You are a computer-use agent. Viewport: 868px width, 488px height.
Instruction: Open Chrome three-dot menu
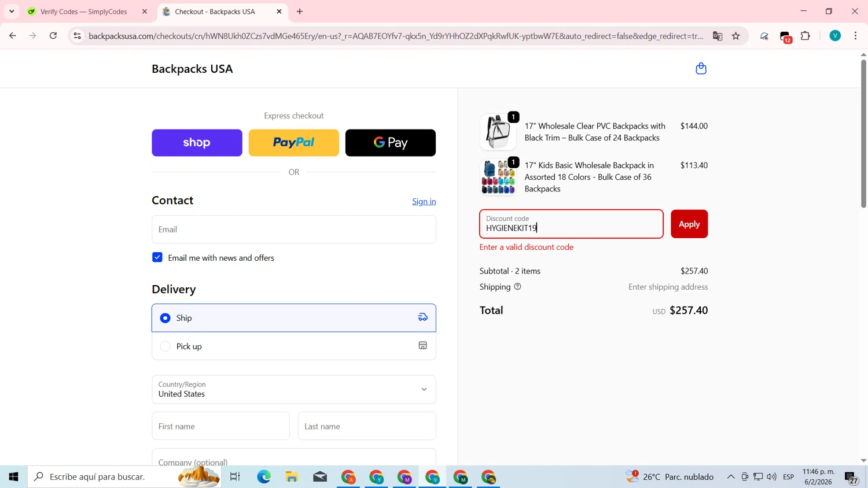click(x=855, y=36)
